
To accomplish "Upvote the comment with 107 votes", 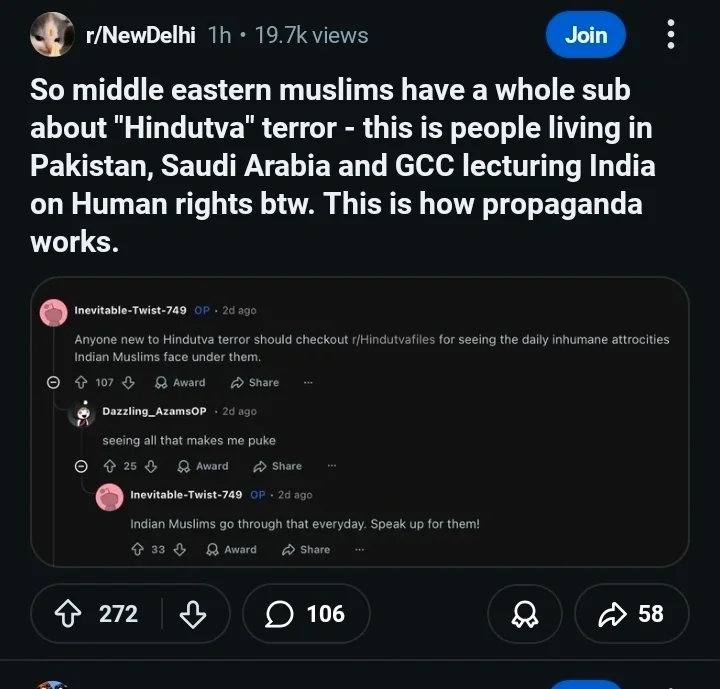I will 81,382.
